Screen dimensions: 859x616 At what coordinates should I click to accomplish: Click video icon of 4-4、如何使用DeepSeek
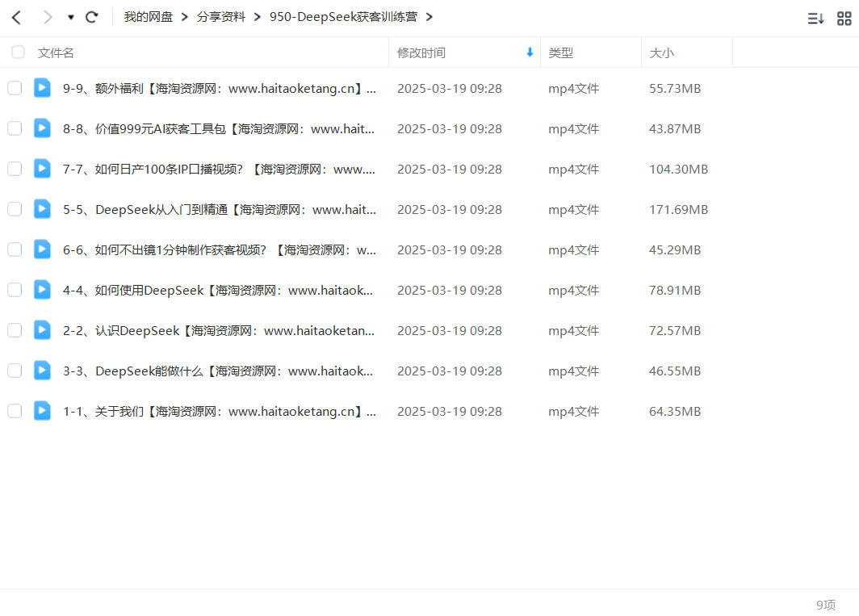point(42,289)
